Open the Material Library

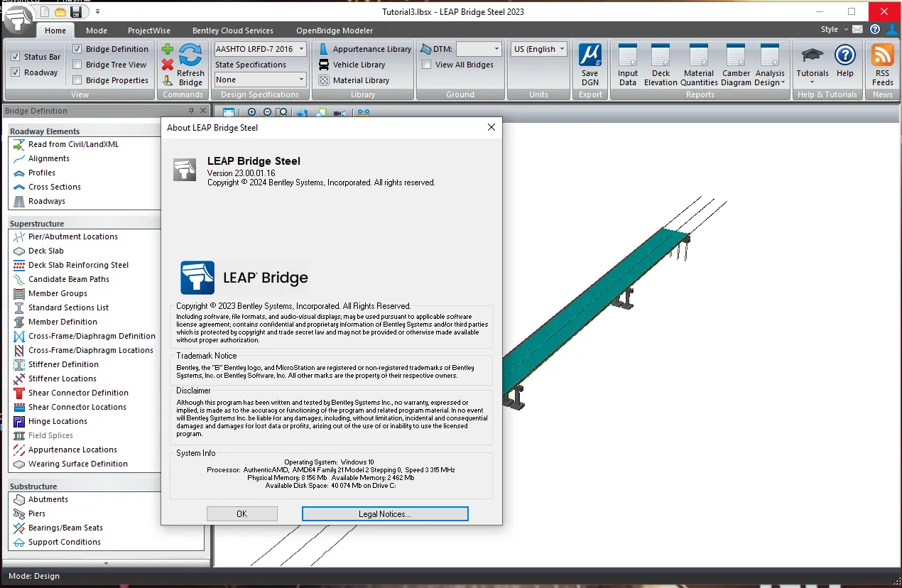[x=354, y=80]
